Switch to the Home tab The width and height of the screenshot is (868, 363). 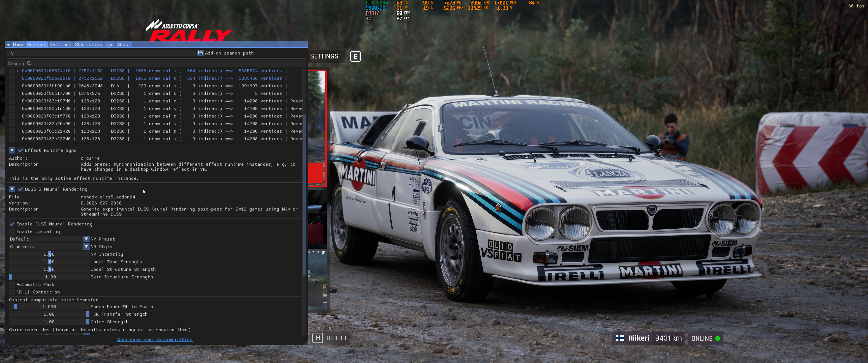coord(18,44)
